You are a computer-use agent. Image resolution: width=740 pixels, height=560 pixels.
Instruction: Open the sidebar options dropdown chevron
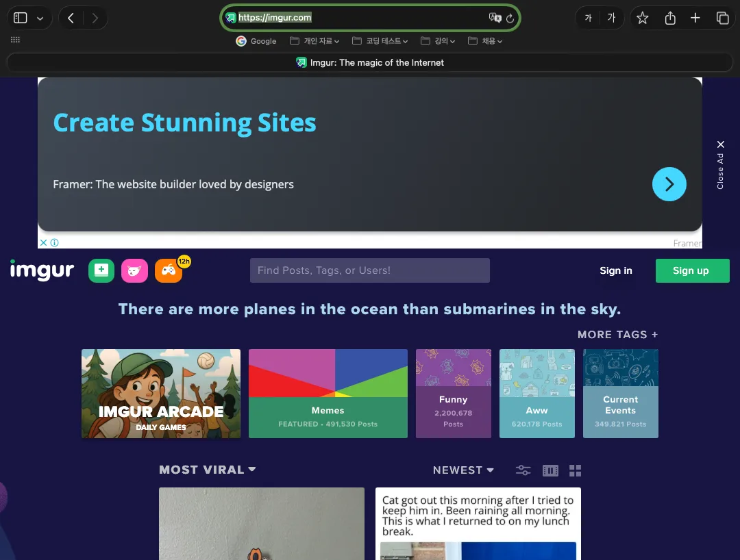click(40, 18)
